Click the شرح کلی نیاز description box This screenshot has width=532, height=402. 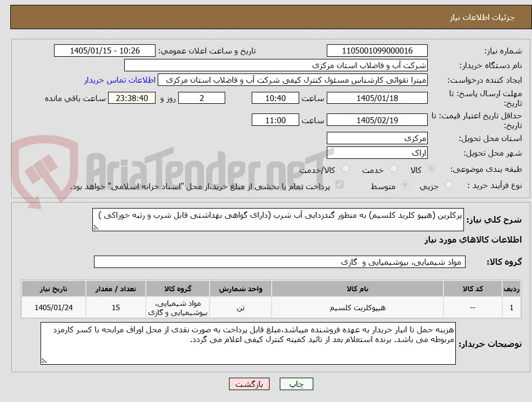point(278,220)
